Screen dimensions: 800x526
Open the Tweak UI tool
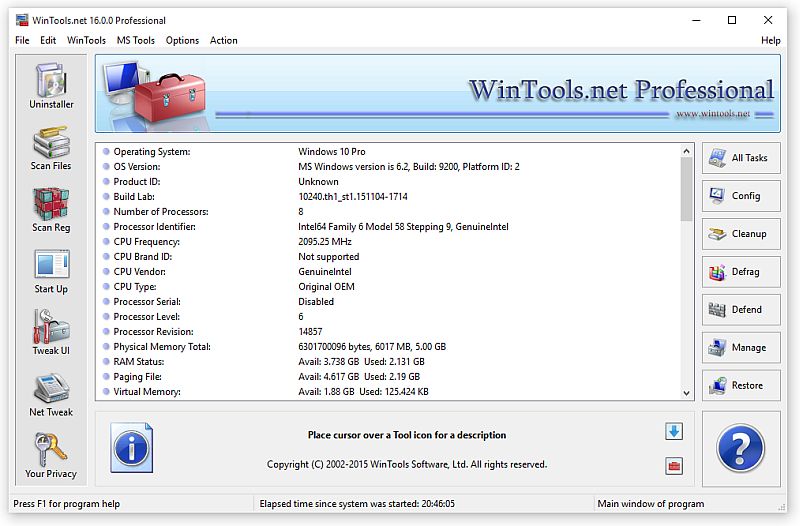pyautogui.click(x=50, y=332)
